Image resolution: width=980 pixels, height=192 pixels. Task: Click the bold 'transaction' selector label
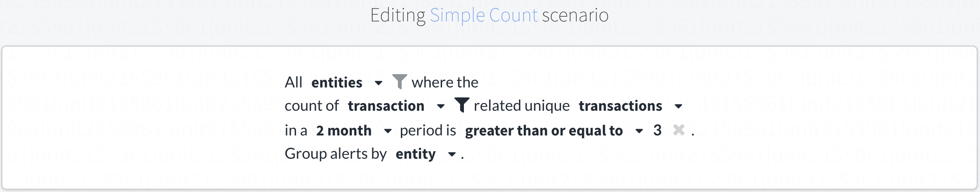click(x=386, y=106)
